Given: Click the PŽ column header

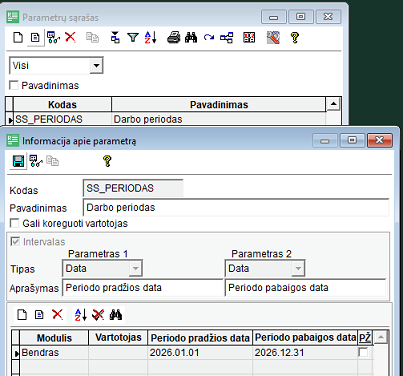Looking at the screenshot, I should pos(365,338).
